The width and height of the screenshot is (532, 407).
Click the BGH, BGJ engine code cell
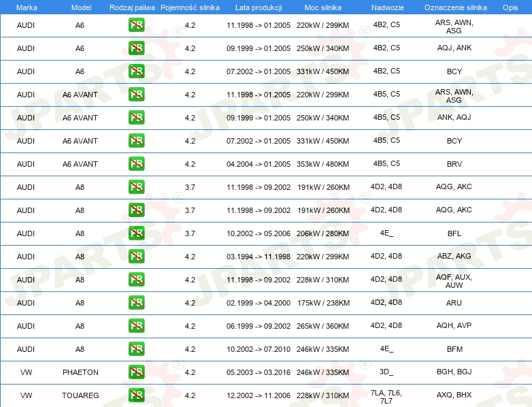pos(454,372)
